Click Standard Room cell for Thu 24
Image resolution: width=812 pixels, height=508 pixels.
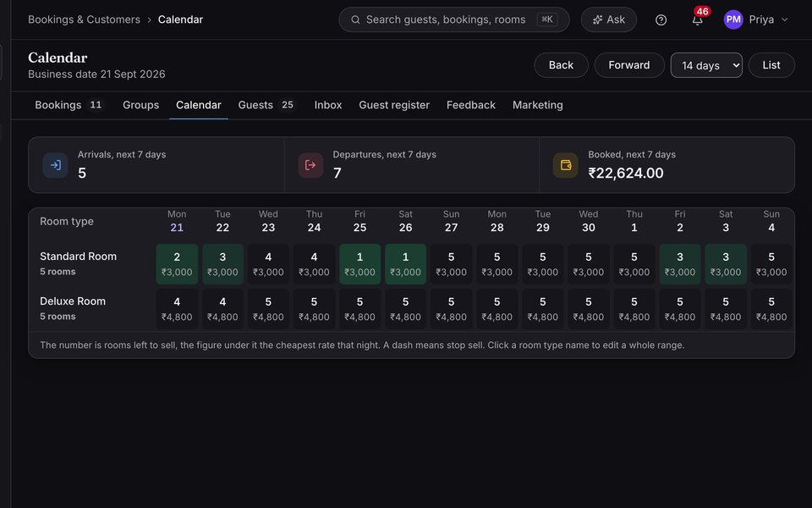click(315, 264)
